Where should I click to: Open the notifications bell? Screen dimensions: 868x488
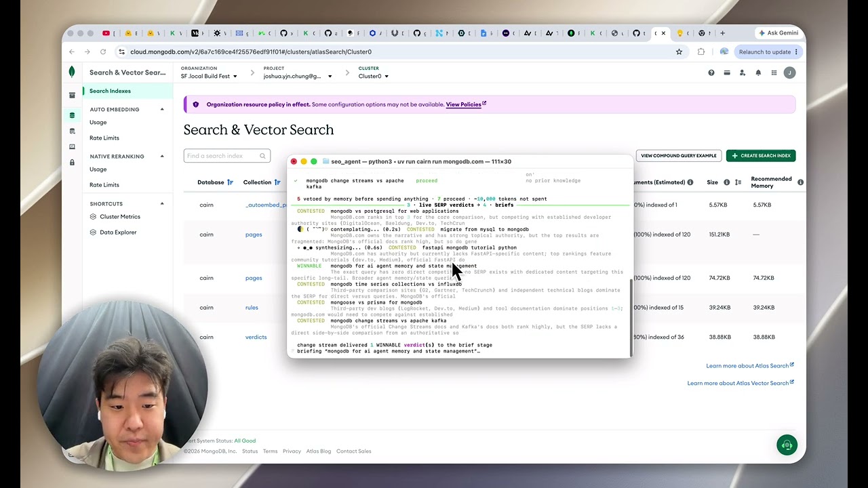[758, 73]
